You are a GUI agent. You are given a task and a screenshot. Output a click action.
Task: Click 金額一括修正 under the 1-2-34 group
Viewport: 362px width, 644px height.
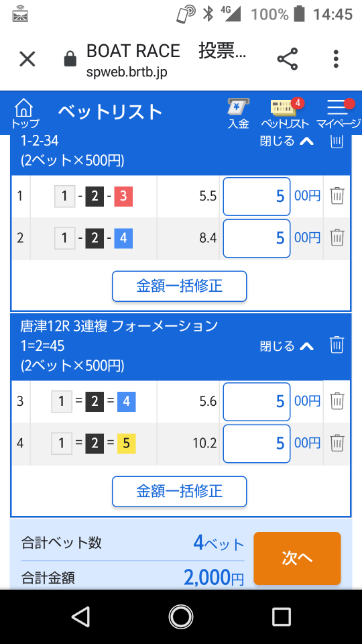click(x=180, y=286)
